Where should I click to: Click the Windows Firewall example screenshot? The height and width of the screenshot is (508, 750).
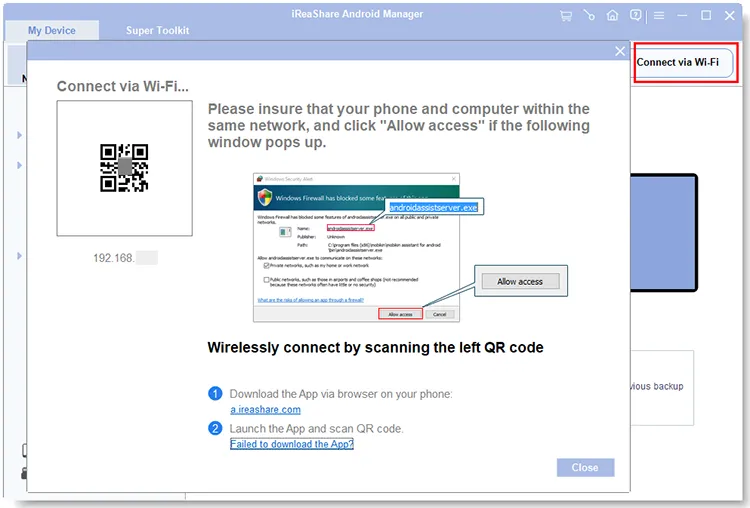click(356, 247)
